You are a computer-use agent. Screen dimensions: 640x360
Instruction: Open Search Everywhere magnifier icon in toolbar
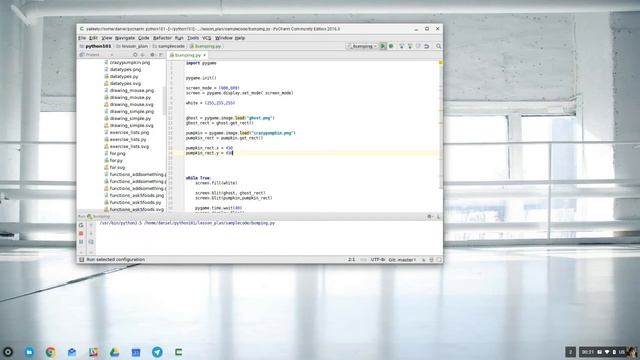pyautogui.click(x=438, y=46)
